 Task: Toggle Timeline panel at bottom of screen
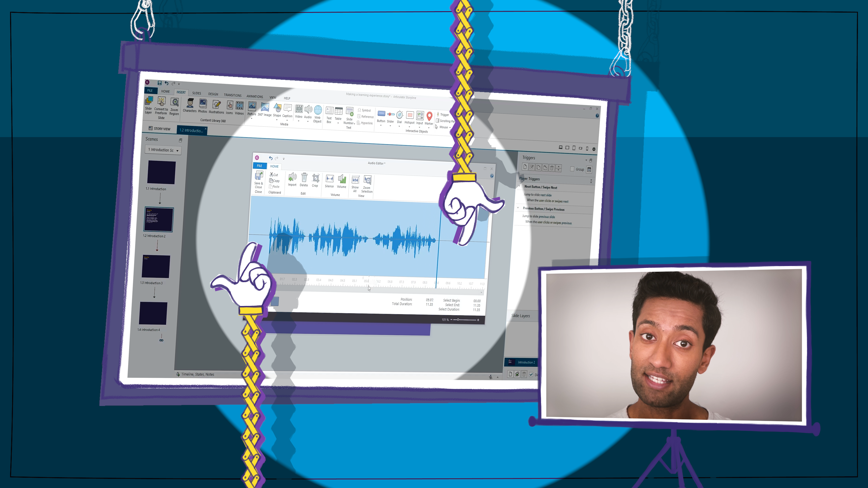coord(197,374)
